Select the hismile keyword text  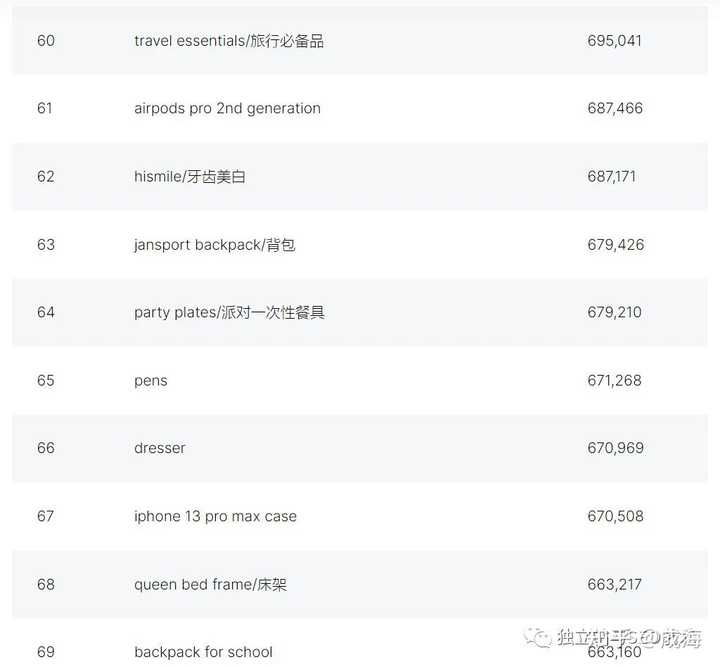pyautogui.click(x=190, y=176)
